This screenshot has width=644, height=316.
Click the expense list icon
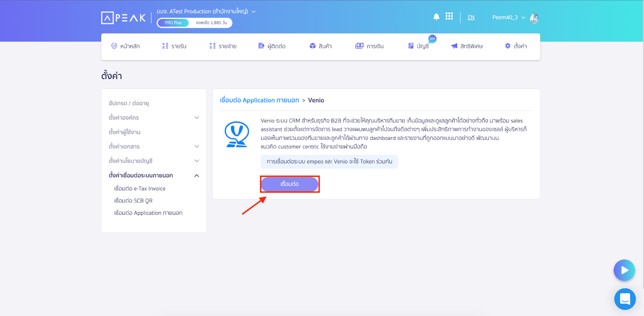point(213,46)
